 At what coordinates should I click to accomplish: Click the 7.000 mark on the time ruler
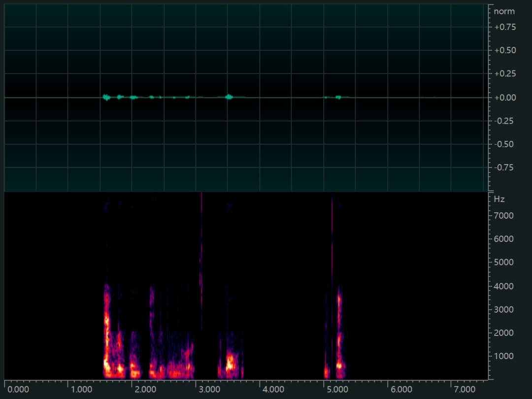(465, 389)
